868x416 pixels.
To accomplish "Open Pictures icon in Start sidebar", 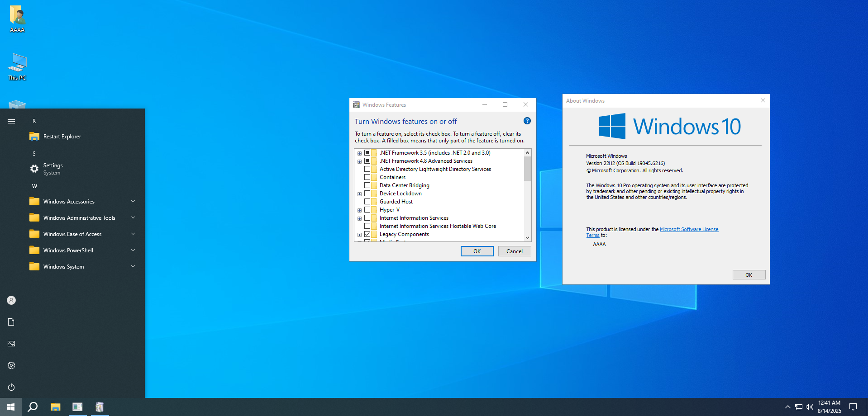I will click(x=11, y=344).
